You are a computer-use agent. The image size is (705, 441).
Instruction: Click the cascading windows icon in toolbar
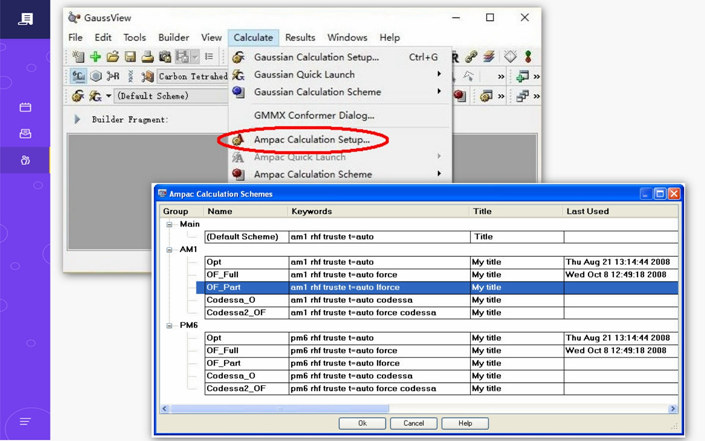pos(522,96)
